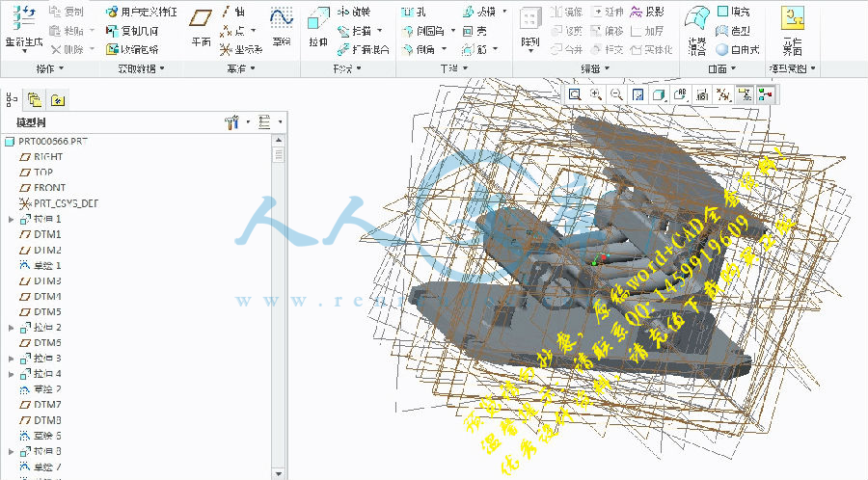This screenshot has width=868, height=480.
Task: Open the Datum Display Filters icon
Action: click(x=723, y=95)
